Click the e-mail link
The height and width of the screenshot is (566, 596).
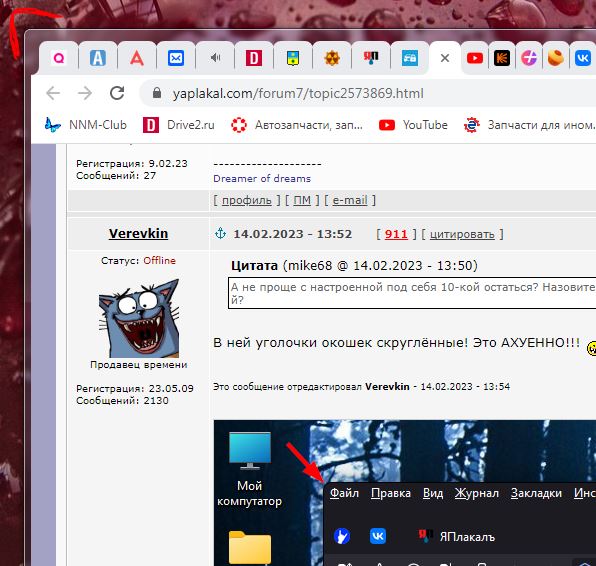pyautogui.click(x=350, y=200)
